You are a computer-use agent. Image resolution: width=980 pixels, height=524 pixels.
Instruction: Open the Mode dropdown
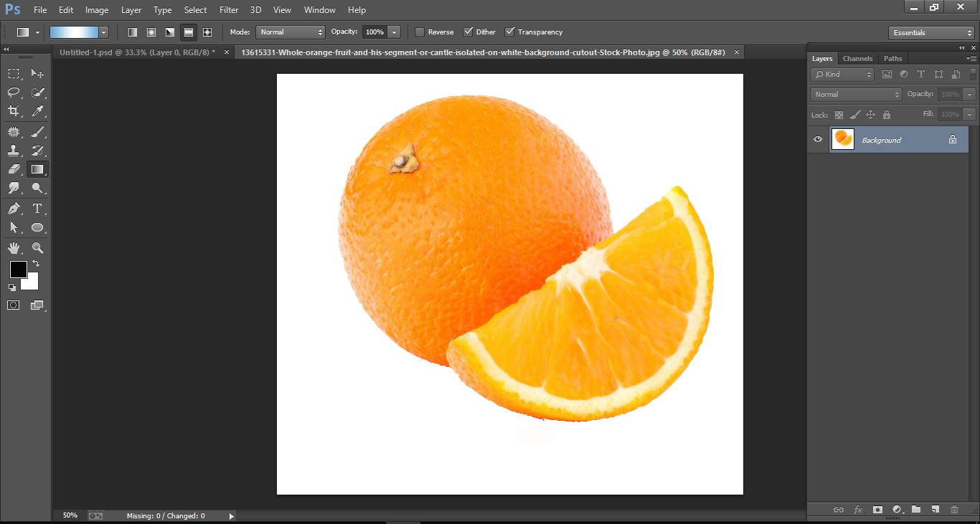click(291, 32)
